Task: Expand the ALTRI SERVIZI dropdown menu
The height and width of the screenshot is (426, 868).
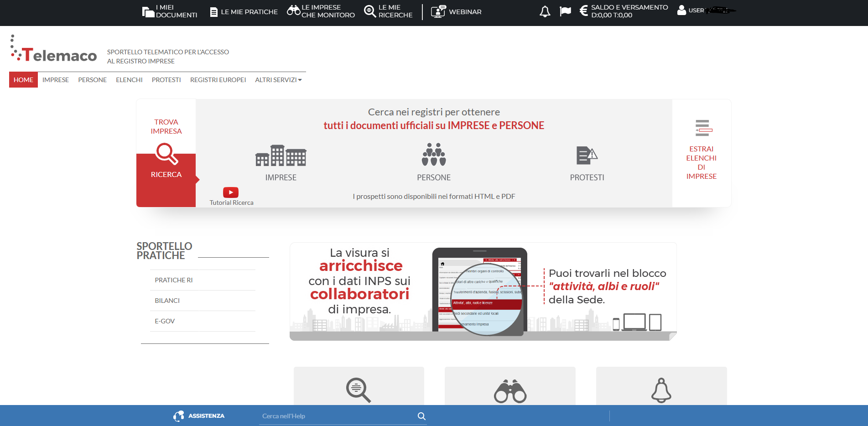Action: 278,80
